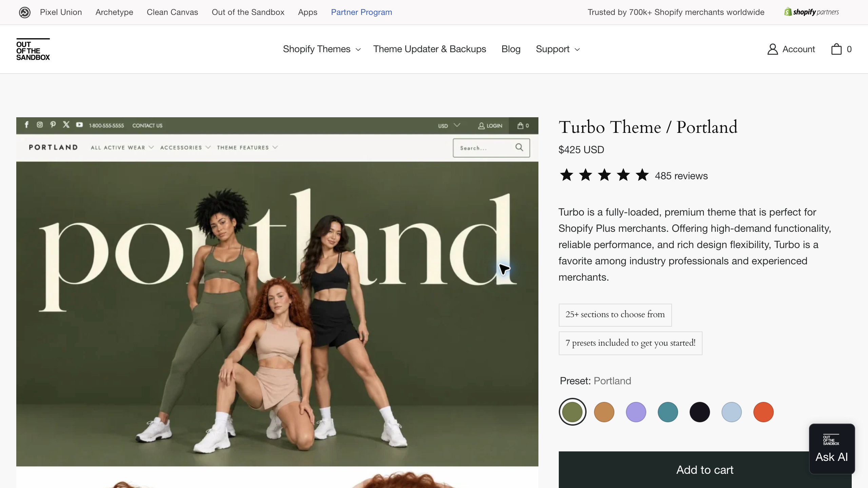Select the teal preset swatch

point(668,412)
